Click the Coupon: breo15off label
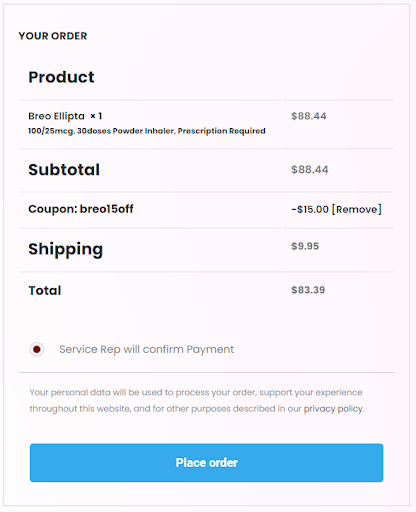 click(81, 209)
